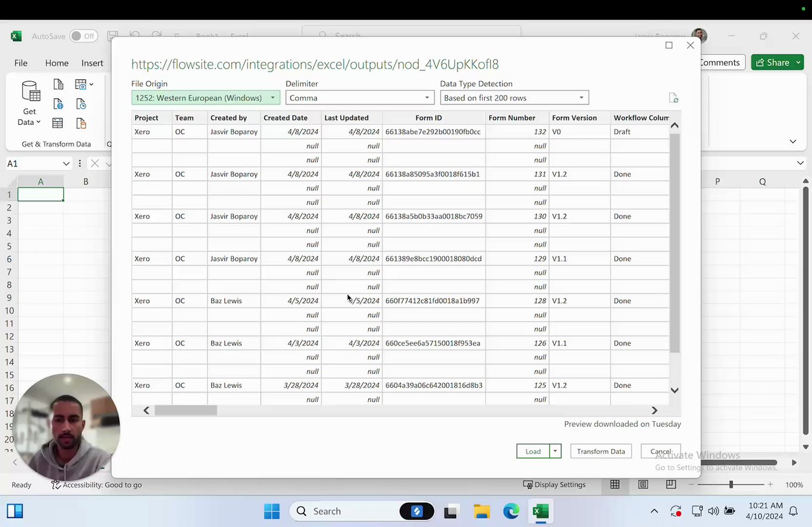
Task: Click the From Table/Range grid icon
Action: coord(58,123)
